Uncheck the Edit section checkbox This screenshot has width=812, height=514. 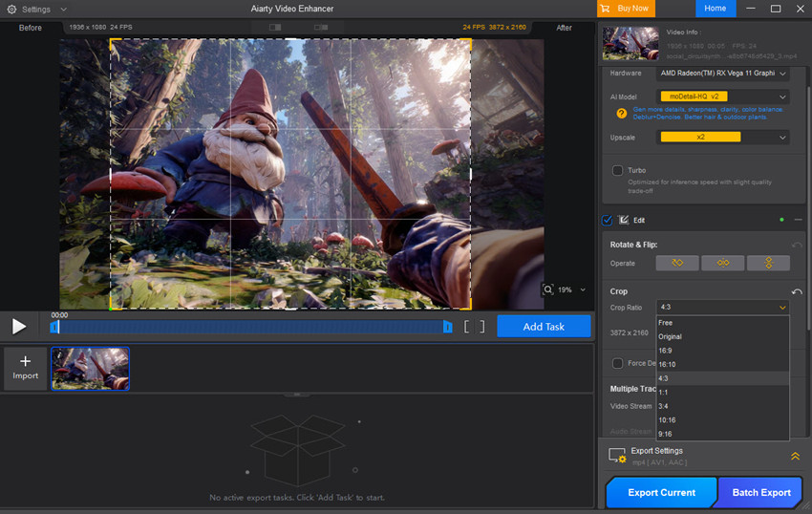click(x=607, y=220)
